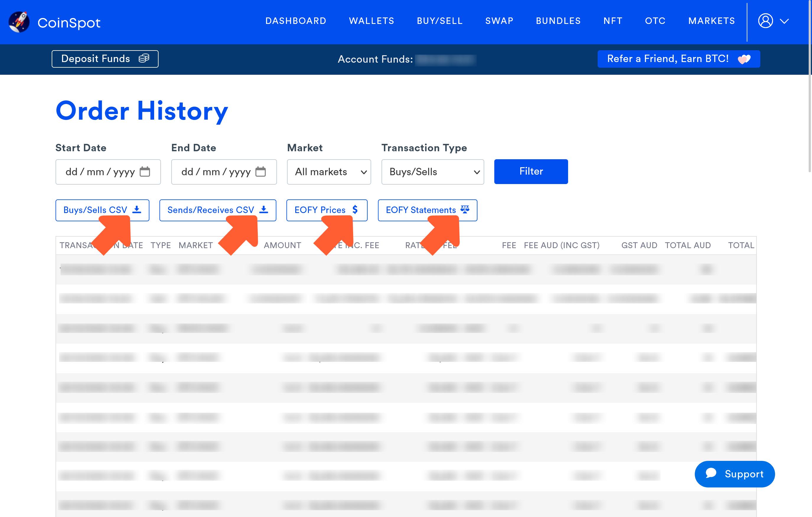Image resolution: width=812 pixels, height=517 pixels.
Task: Click inside the Start Date input field
Action: [98, 172]
